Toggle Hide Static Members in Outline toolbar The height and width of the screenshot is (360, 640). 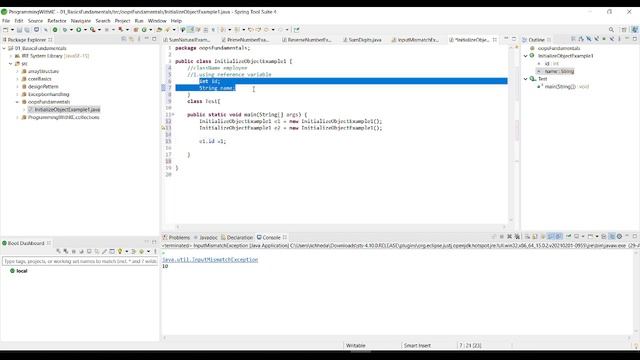coord(596,39)
